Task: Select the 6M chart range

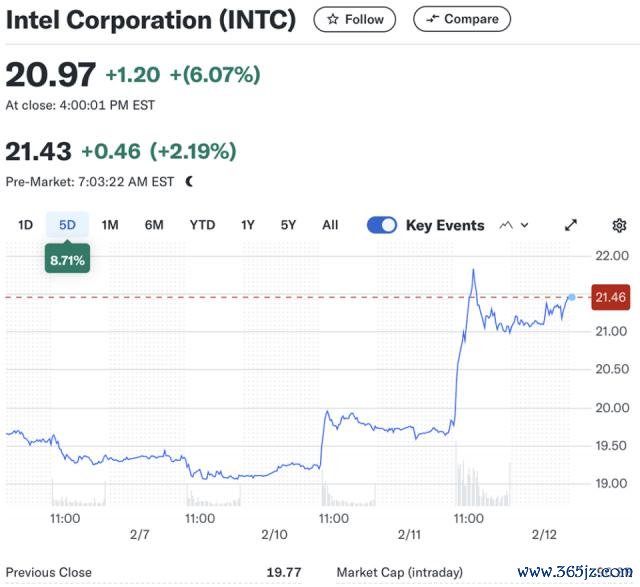Action: (154, 225)
